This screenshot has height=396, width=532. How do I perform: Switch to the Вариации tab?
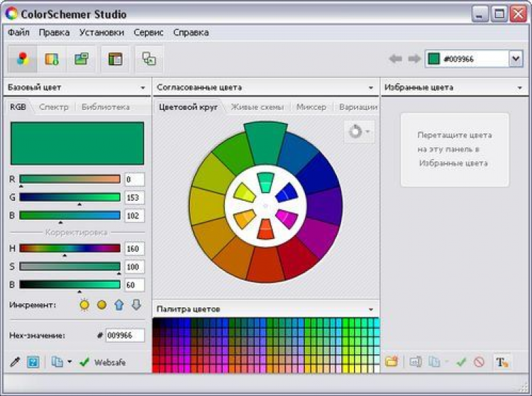tap(358, 107)
